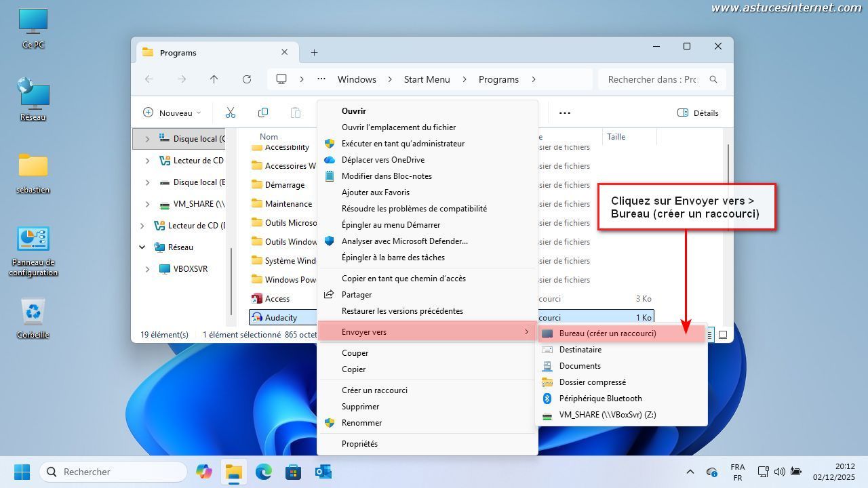Expand the Disque local tree node
The height and width of the screenshot is (488, 868).
point(147,139)
